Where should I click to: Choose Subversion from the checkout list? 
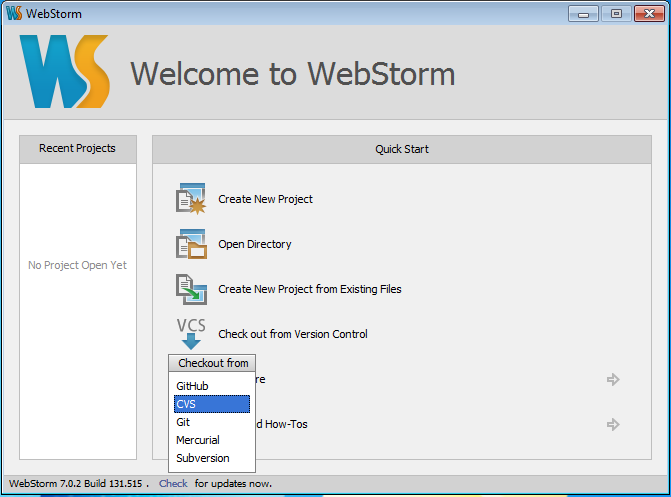click(x=212, y=458)
